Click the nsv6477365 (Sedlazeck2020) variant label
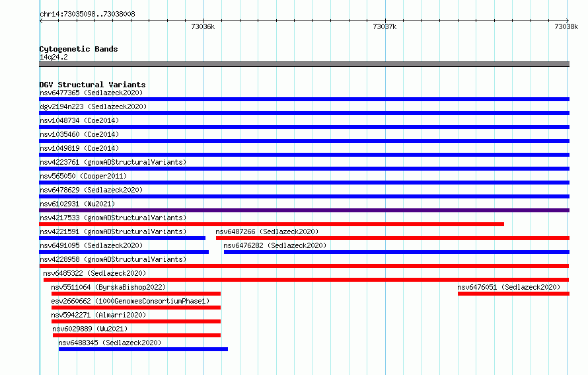The width and height of the screenshot is (588, 375). click(91, 93)
